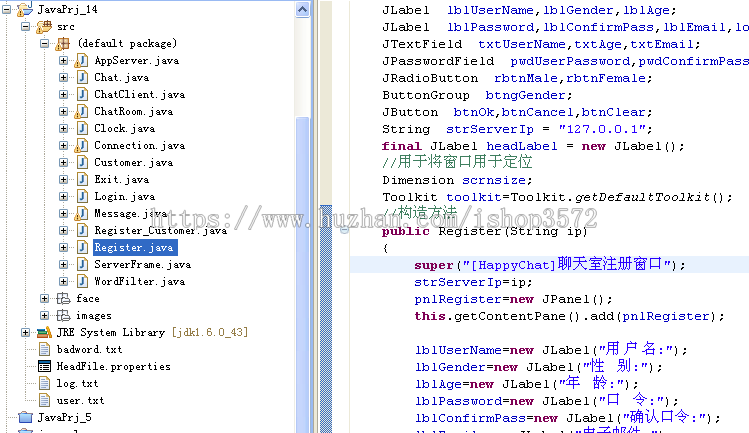
Task: Click the Connection.java file icon
Action: pos(82,145)
